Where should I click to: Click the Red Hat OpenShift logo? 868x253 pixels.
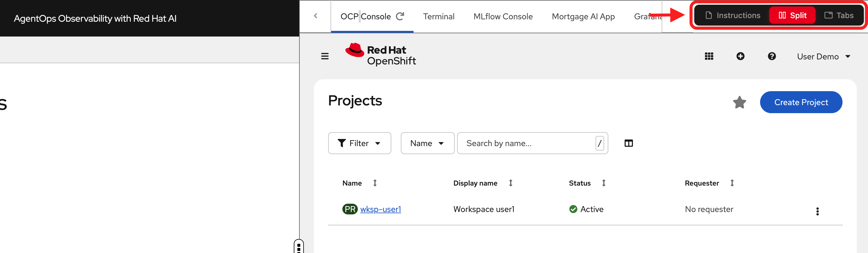(380, 55)
